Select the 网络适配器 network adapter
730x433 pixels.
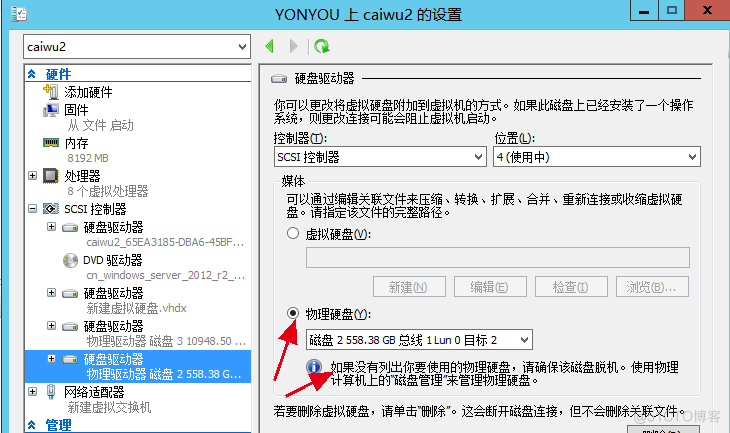(x=94, y=392)
